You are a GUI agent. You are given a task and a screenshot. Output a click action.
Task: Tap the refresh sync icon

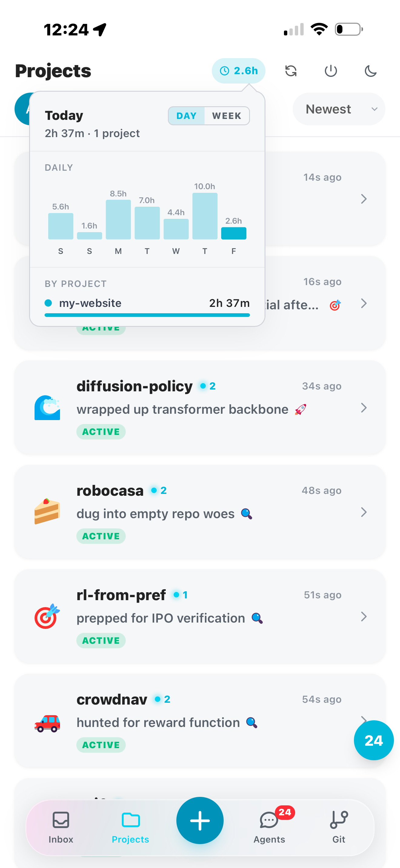point(291,71)
